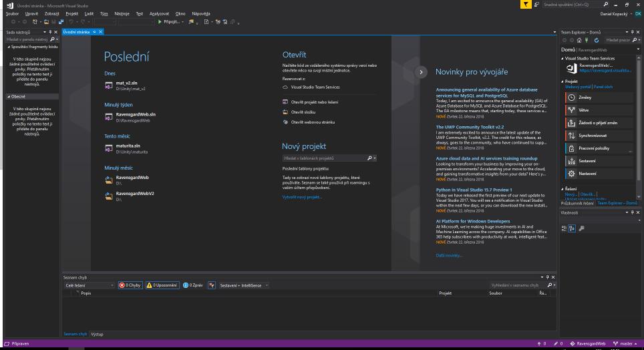Collapse the Řešení section in Team Explorer
The image size is (644, 350).
pyautogui.click(x=562, y=189)
